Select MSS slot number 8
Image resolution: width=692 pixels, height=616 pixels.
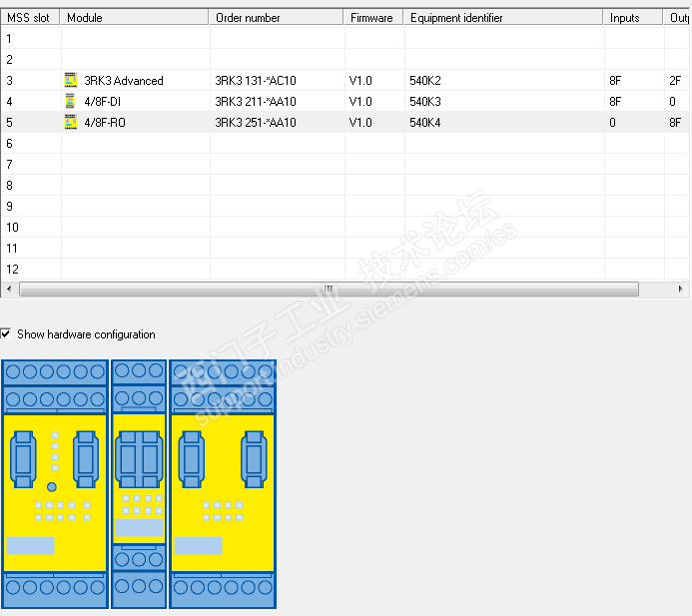point(9,186)
